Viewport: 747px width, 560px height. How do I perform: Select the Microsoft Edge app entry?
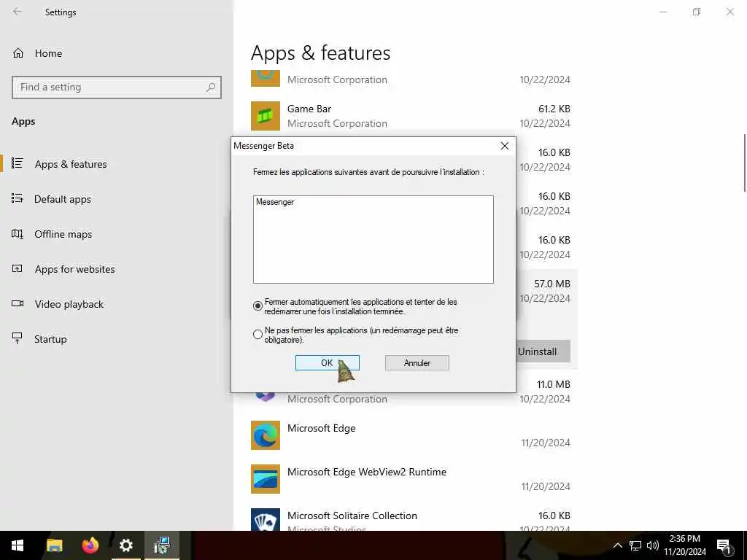pos(411,435)
